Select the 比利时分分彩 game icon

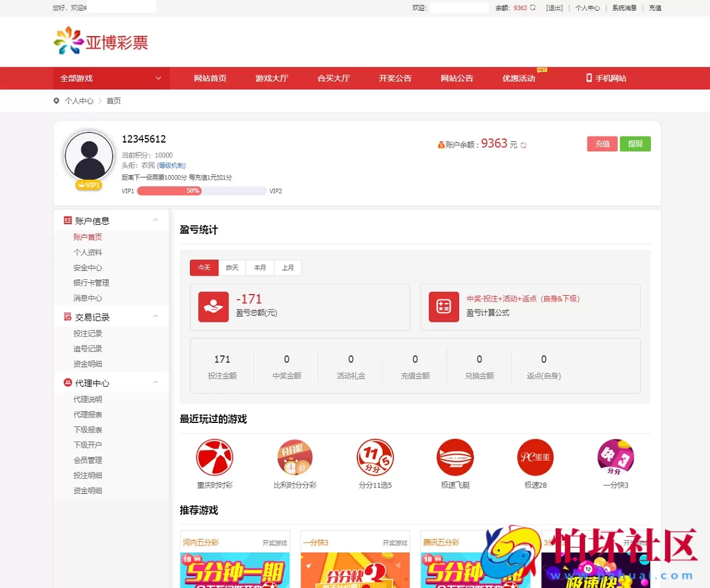(295, 457)
